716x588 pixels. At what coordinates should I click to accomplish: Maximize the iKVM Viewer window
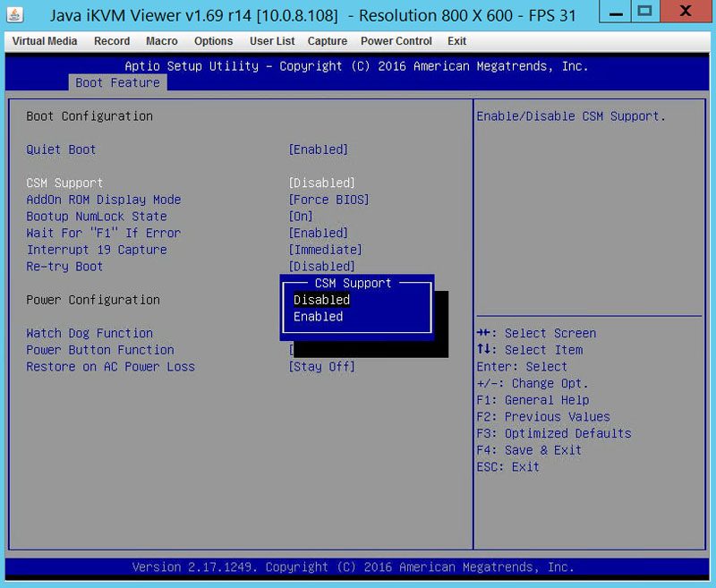(x=644, y=12)
